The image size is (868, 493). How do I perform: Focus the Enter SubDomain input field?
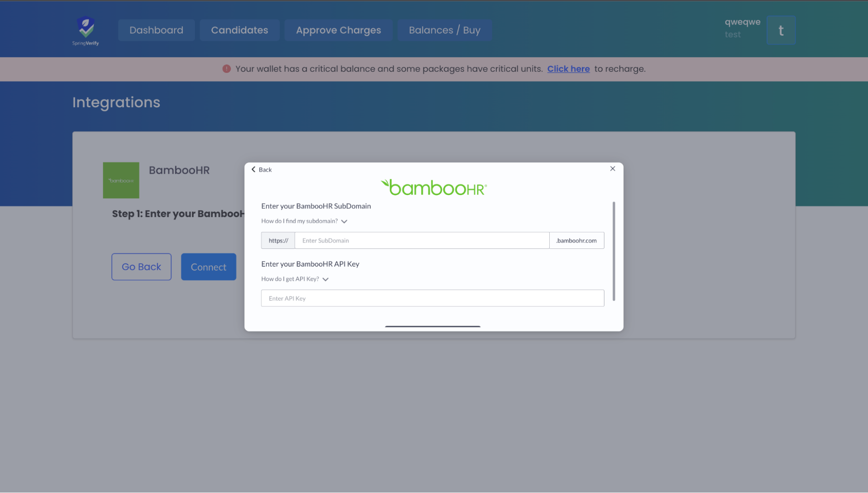tap(422, 241)
